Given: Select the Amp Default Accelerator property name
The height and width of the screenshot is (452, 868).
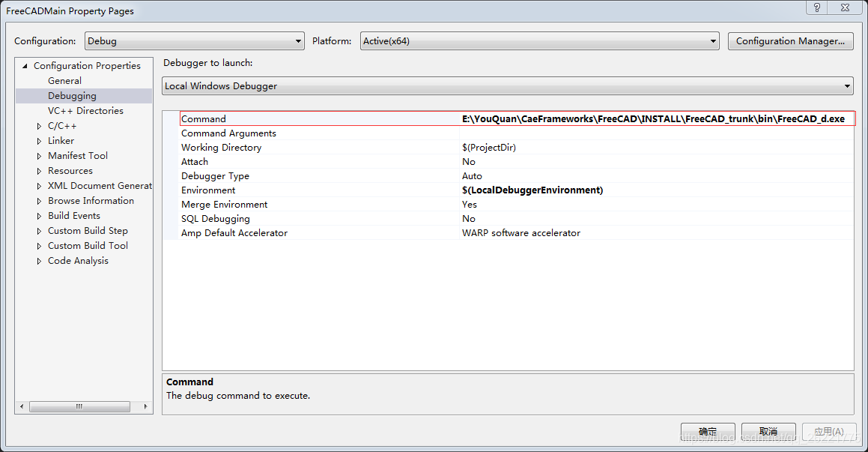Looking at the screenshot, I should point(234,233).
